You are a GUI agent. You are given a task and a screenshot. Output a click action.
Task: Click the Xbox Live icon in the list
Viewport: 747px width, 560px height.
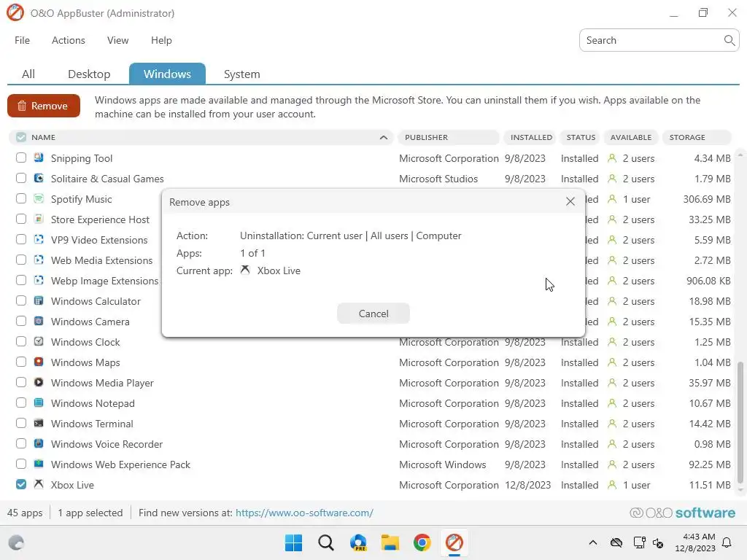[x=39, y=484]
